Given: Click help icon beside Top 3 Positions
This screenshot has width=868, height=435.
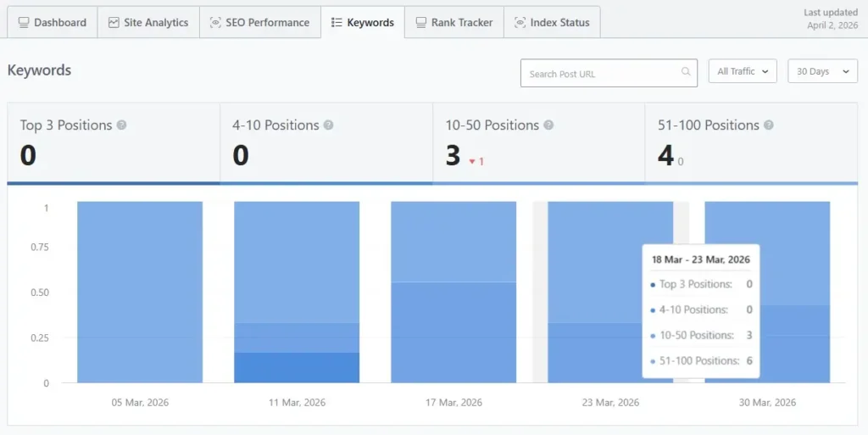Looking at the screenshot, I should click(x=121, y=125).
